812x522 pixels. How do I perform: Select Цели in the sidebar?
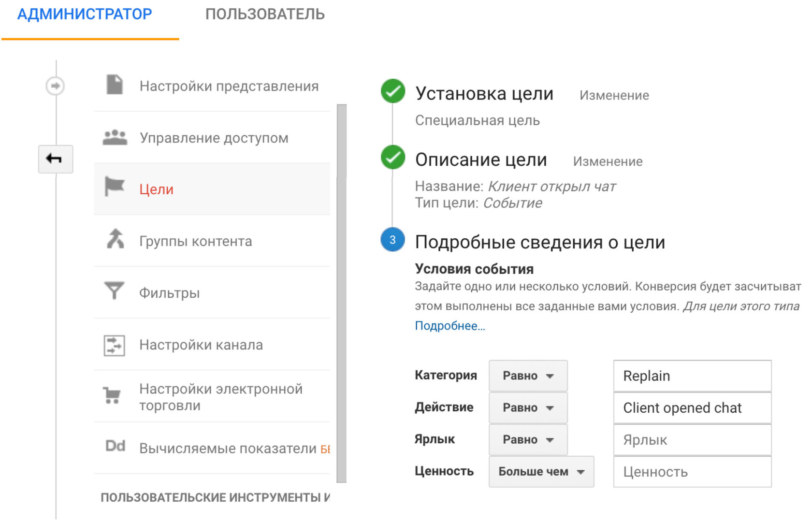[212, 189]
